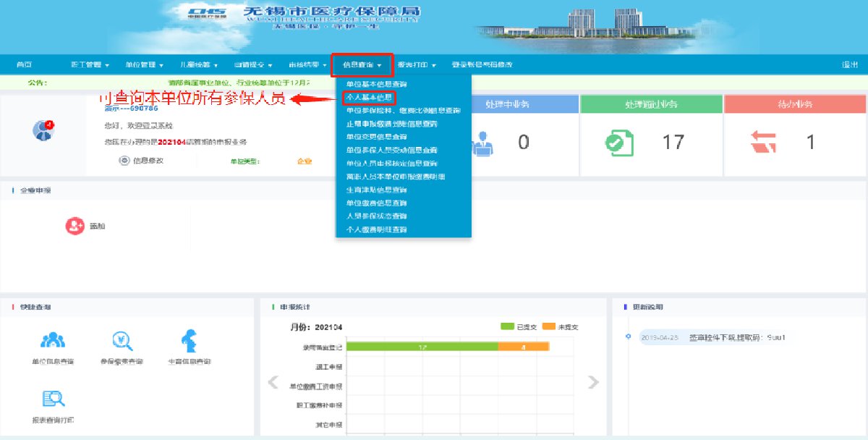868x440 pixels.
Task: Click the 信息修改 gear icon
Action: (124, 161)
